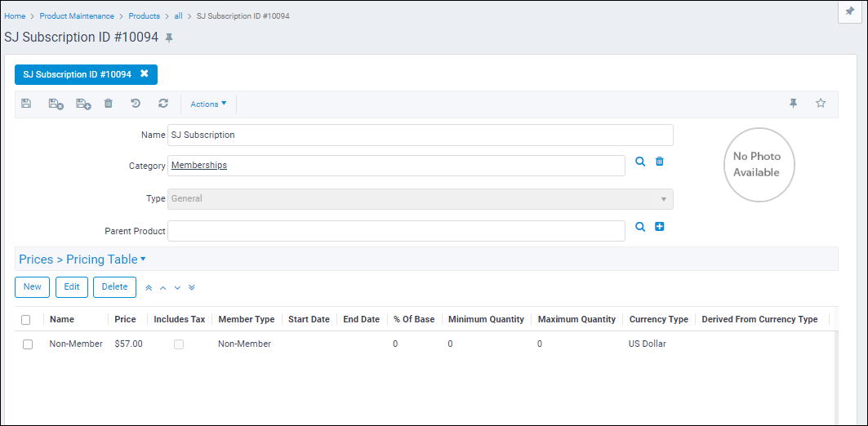Click the refresh icon in toolbar
This screenshot has height=426, width=868.
coord(163,104)
